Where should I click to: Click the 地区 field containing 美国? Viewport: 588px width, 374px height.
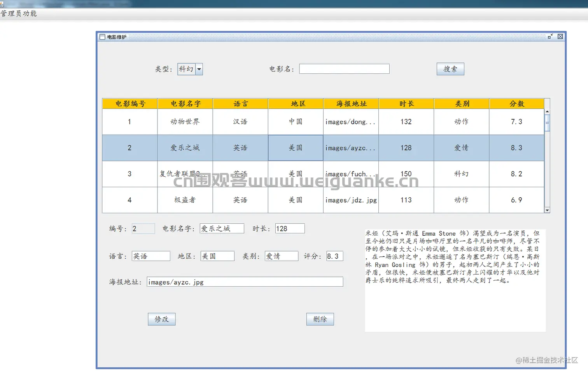tap(217, 256)
